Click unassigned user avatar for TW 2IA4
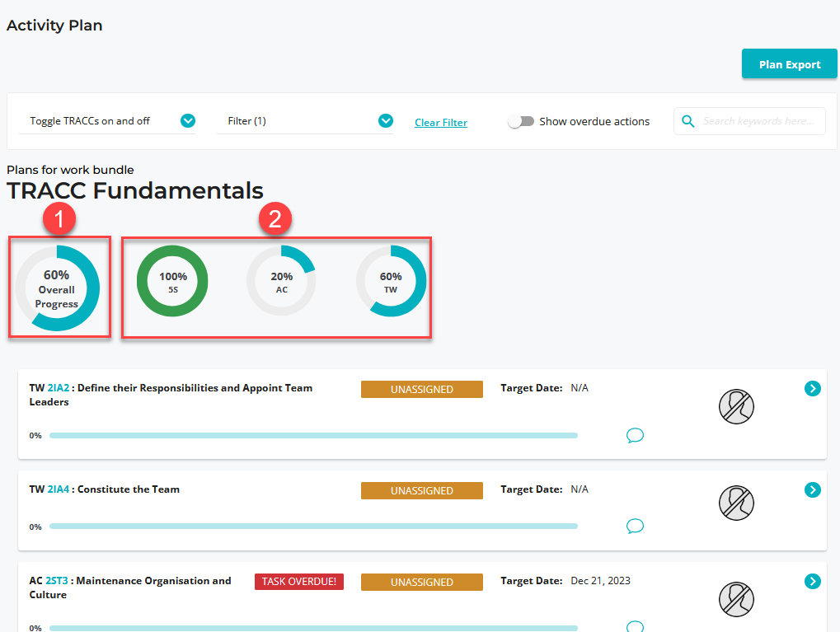Image resolution: width=840 pixels, height=632 pixels. click(x=736, y=503)
